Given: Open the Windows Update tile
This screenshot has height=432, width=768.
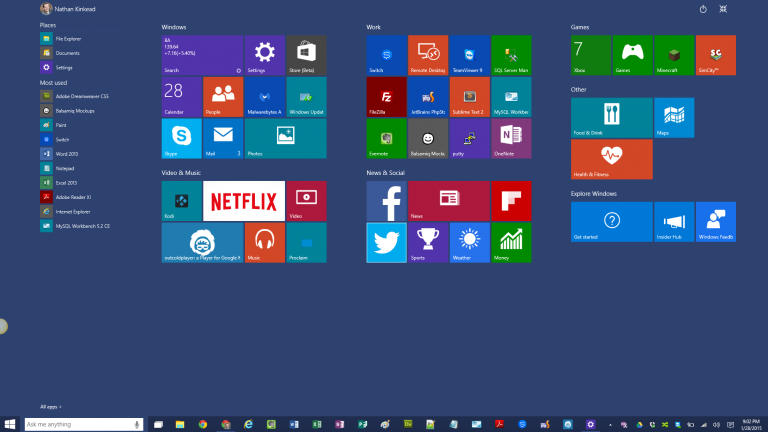Looking at the screenshot, I should pos(306,97).
